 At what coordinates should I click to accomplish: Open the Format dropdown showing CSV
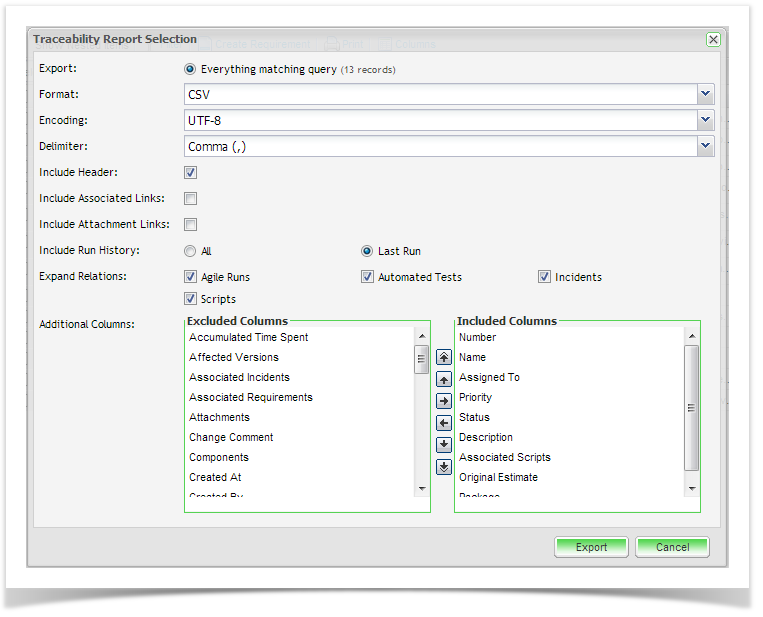point(706,94)
